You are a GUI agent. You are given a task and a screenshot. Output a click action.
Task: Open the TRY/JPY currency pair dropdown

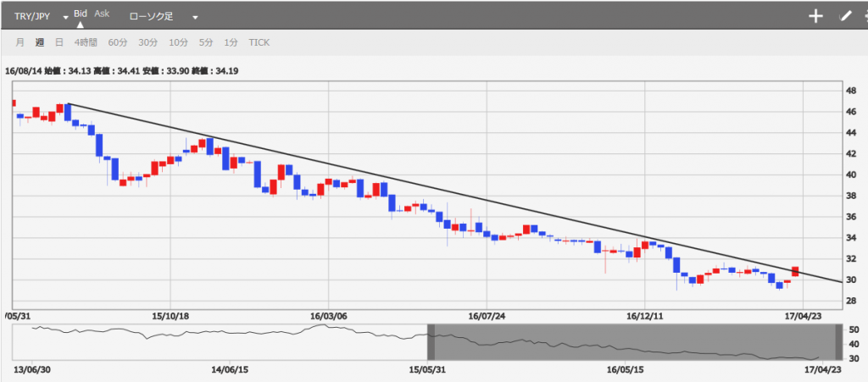point(41,17)
